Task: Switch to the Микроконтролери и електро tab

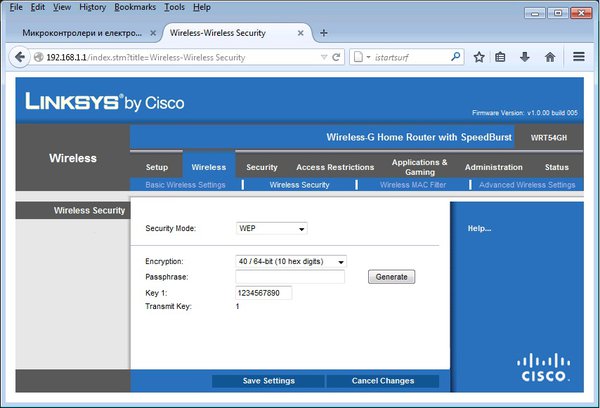Action: [x=82, y=33]
